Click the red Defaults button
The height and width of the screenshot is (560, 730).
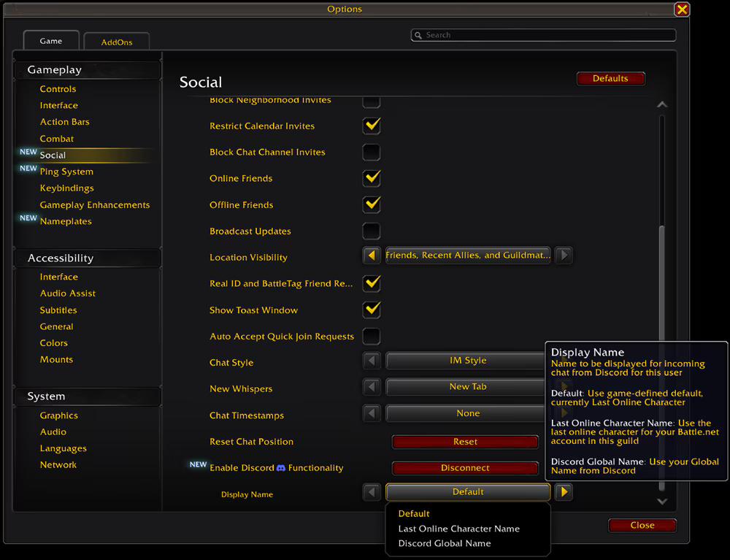click(610, 79)
